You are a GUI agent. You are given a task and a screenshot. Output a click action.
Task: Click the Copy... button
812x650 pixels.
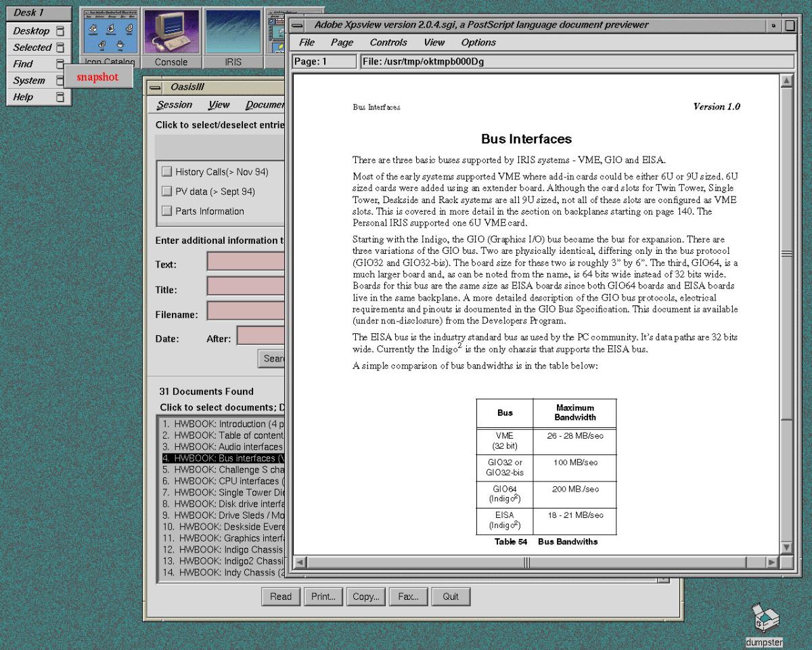(x=366, y=597)
